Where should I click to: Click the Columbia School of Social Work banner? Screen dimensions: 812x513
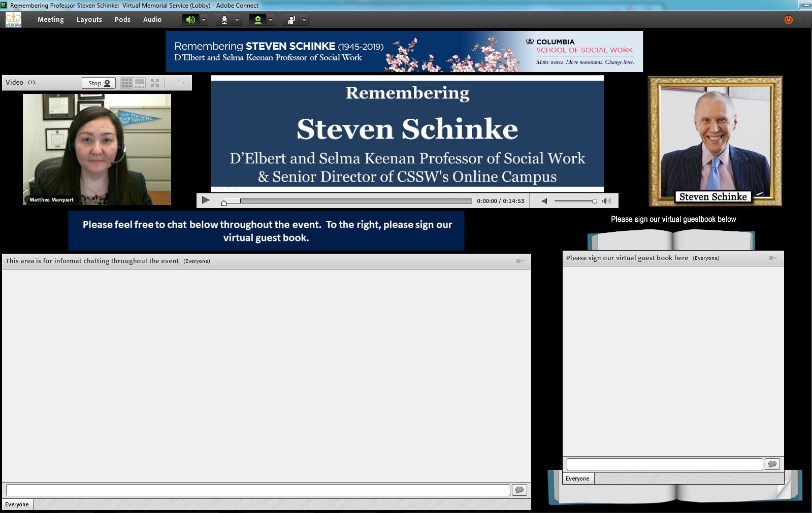404,51
